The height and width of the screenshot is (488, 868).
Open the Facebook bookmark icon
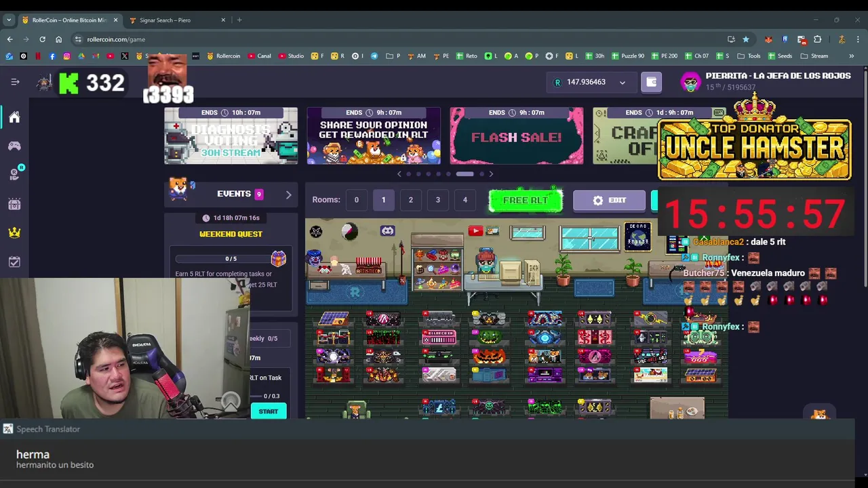coord(52,56)
